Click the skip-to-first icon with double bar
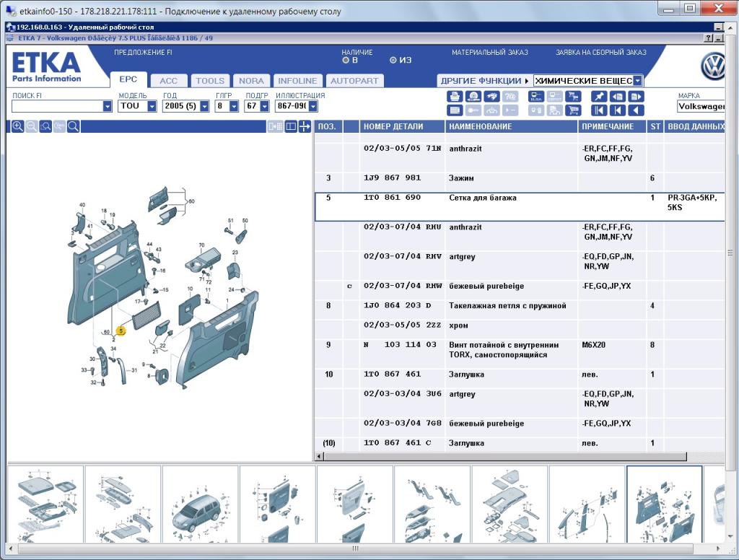Viewport: 739px width, 560px height. tap(599, 111)
